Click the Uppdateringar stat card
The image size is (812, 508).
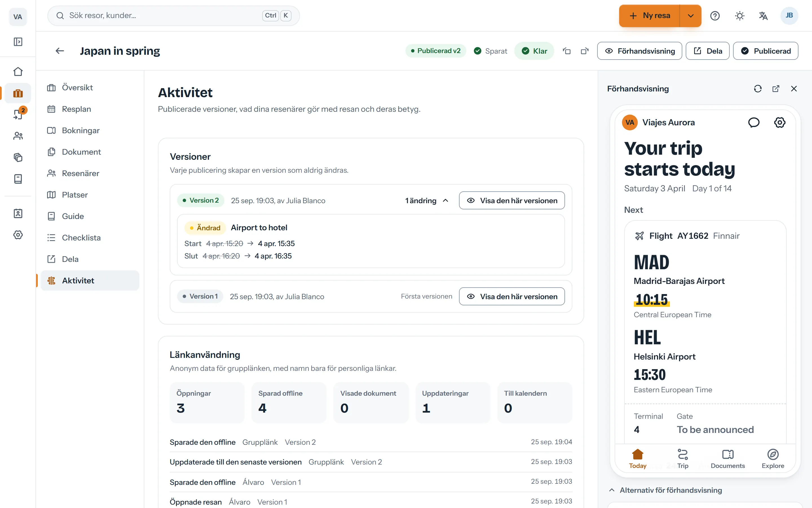[x=453, y=402]
